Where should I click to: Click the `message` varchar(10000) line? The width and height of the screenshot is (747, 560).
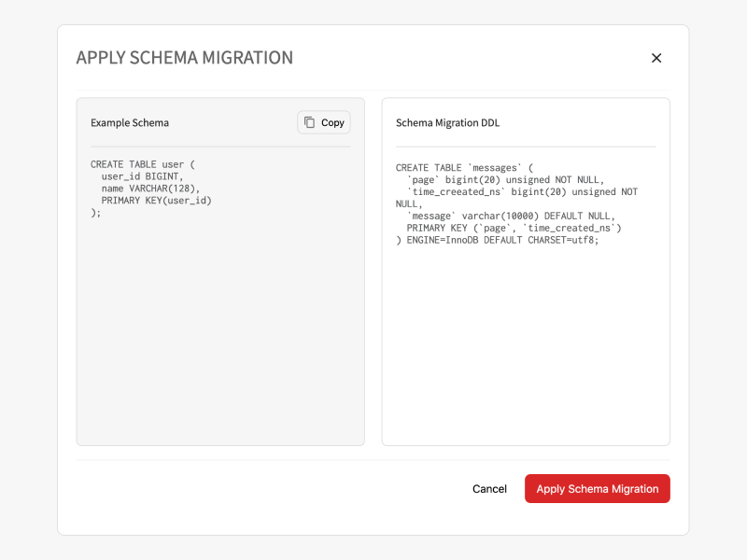pos(511,216)
